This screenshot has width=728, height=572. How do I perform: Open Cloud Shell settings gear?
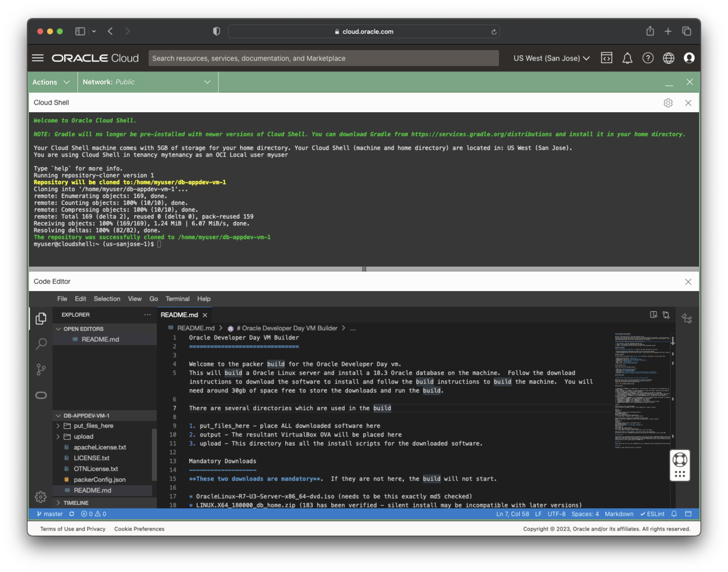click(668, 103)
